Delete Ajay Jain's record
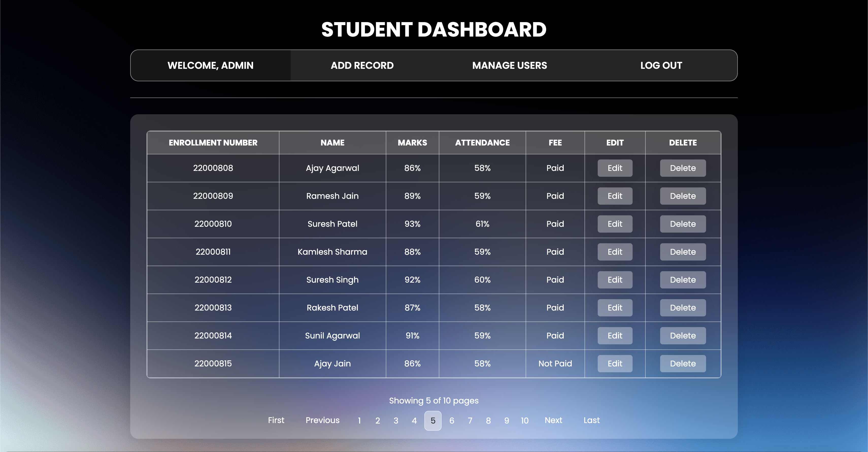Screen dimensions: 868x452 tap(683, 364)
